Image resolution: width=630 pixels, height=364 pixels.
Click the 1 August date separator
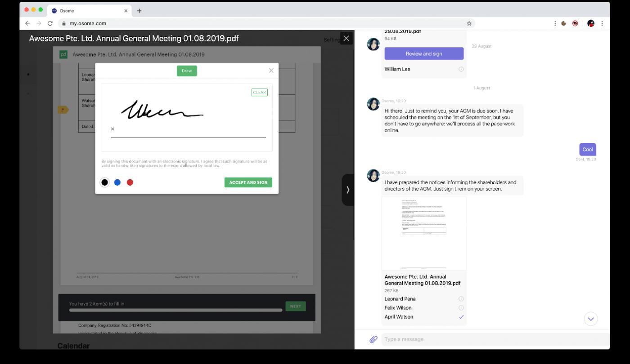pos(481,88)
